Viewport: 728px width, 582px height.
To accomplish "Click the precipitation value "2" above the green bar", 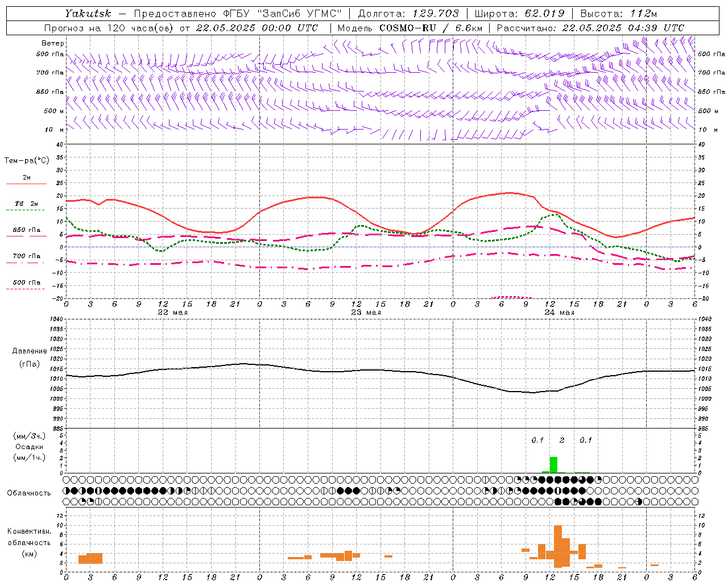I will point(562,440).
